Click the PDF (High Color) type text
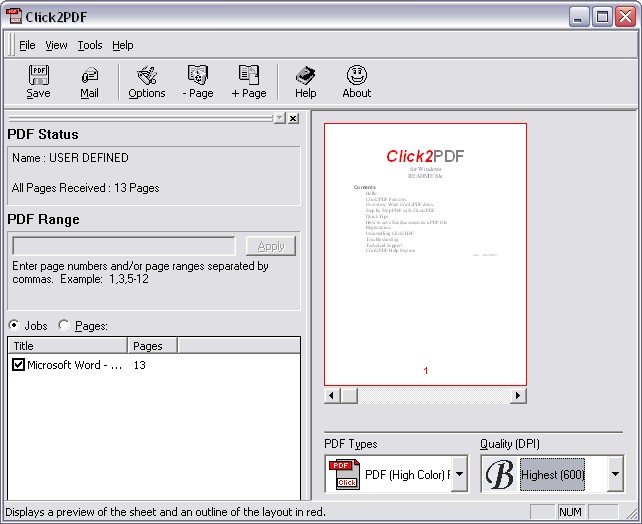Screen dimensions: 642x524 [x=408, y=474]
